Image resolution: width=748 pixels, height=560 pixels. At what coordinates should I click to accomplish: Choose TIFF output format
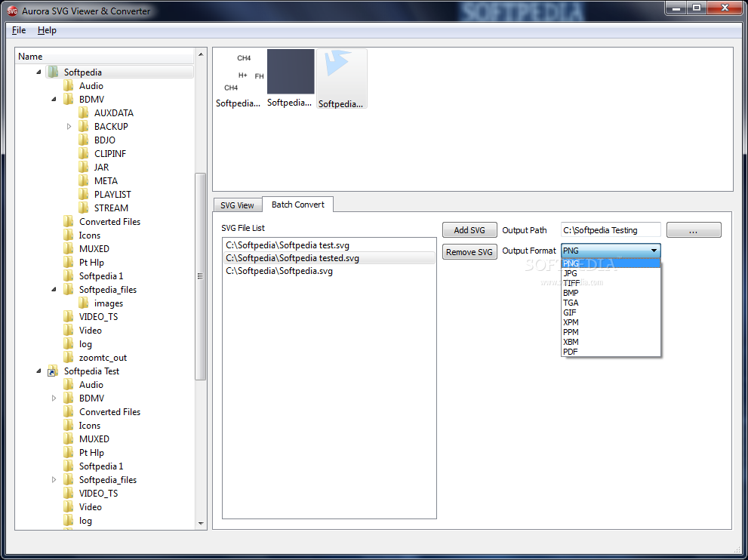tap(611, 283)
